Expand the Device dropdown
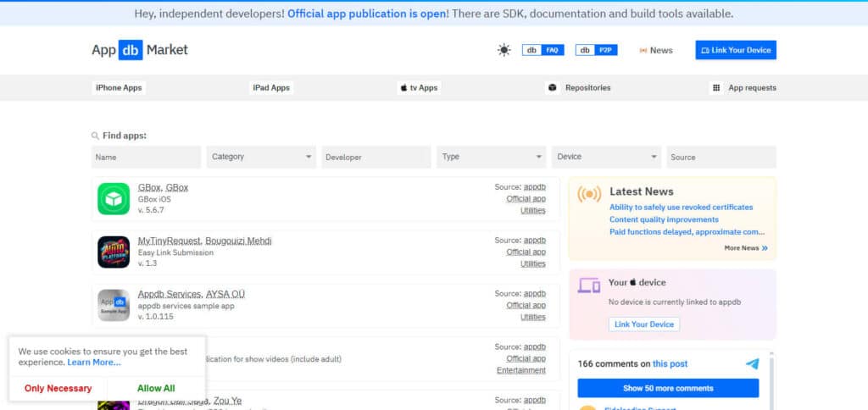868x410 pixels. click(607, 158)
